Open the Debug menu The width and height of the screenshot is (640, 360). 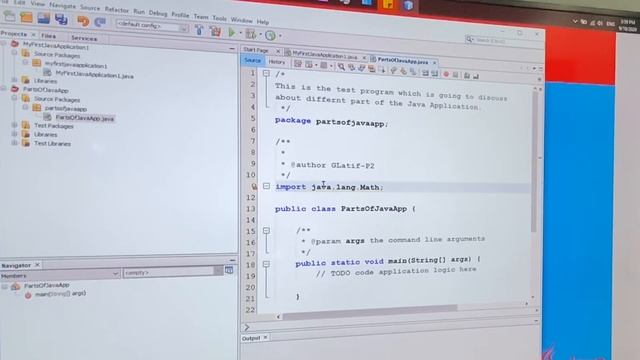(x=158, y=13)
